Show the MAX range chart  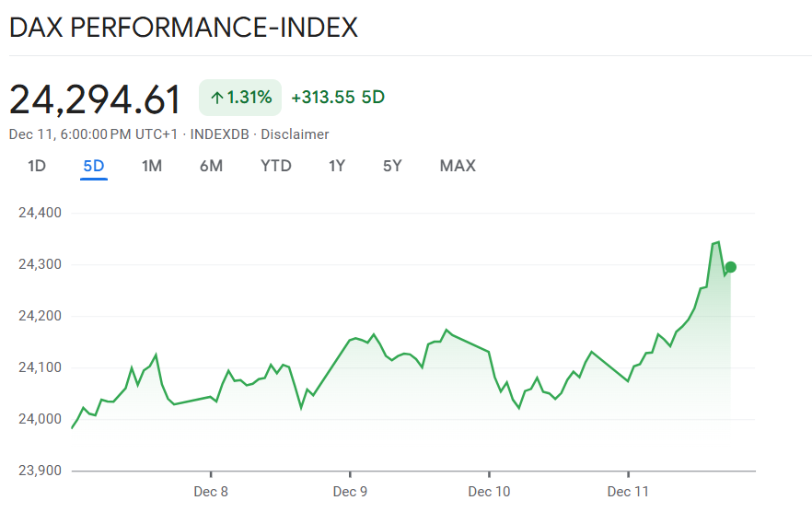[x=458, y=166]
